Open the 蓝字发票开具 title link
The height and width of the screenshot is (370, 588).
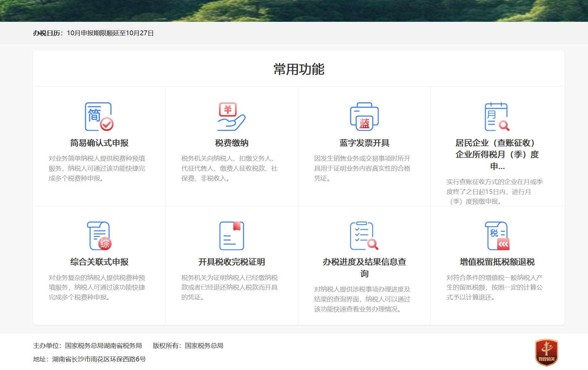coord(364,143)
